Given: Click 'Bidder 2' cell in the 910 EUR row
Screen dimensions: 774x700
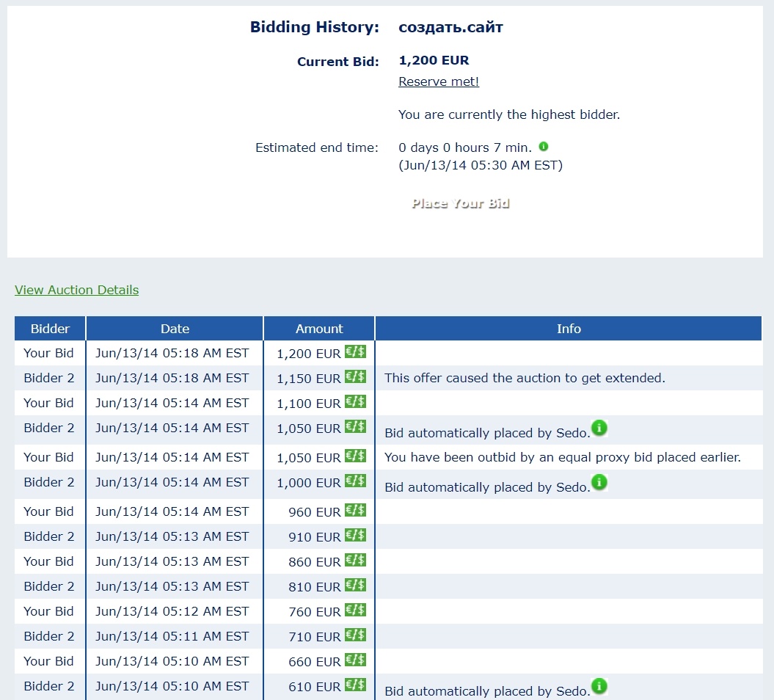Looking at the screenshot, I should (x=49, y=536).
